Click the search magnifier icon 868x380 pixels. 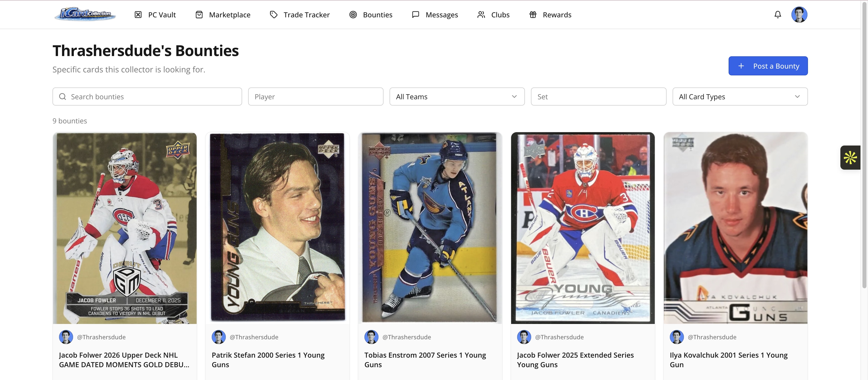pyautogui.click(x=62, y=97)
